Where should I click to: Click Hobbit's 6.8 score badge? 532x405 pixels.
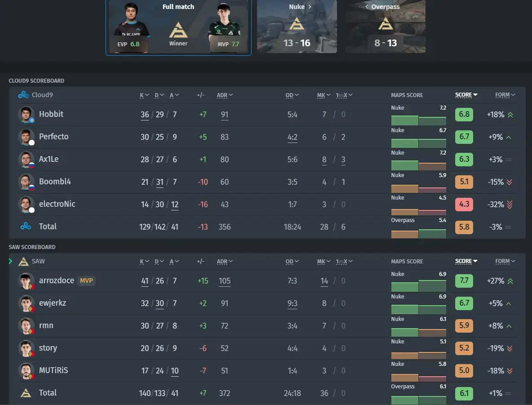pyautogui.click(x=464, y=115)
